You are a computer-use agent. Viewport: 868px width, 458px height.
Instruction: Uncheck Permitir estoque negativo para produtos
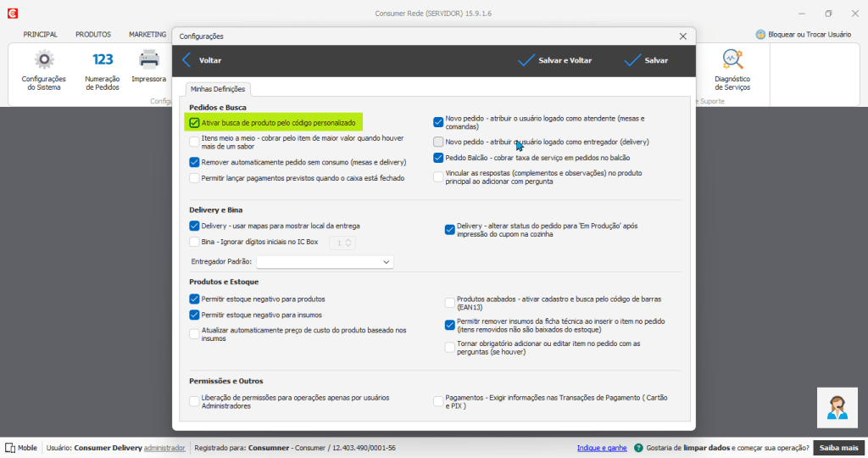point(195,299)
